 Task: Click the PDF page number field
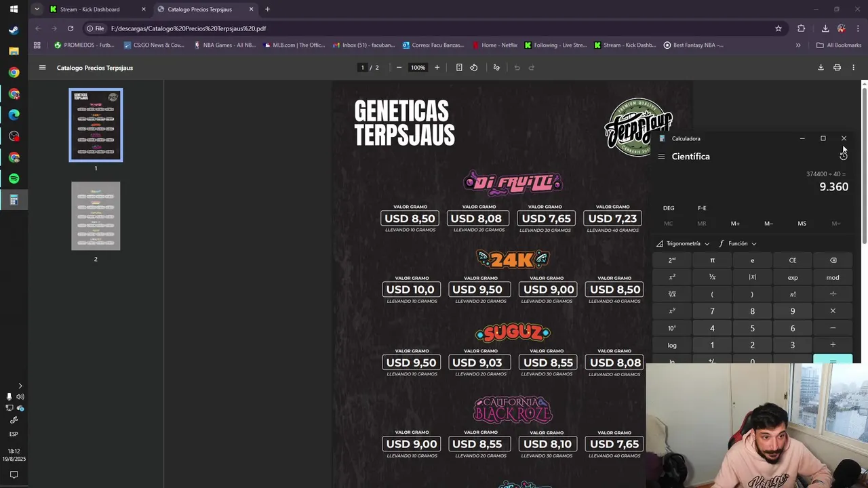pyautogui.click(x=363, y=67)
